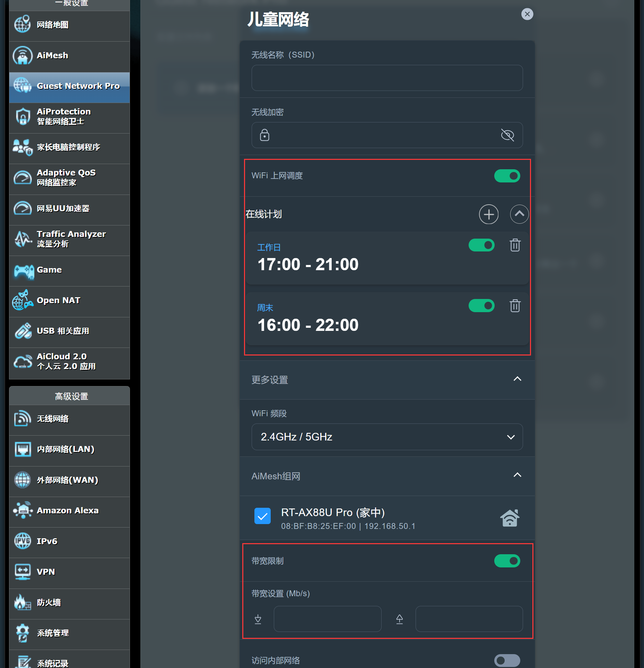Enable the 访问内部网络 switch
The image size is (644, 668).
[x=507, y=660]
